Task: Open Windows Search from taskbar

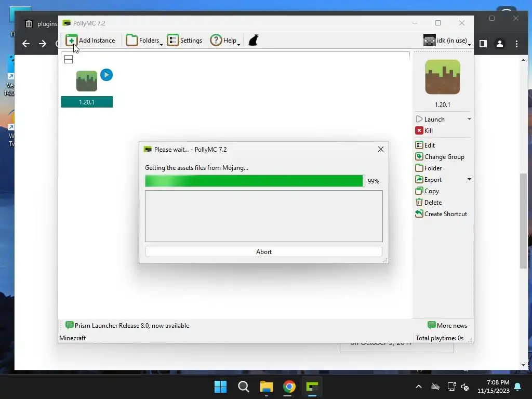Action: click(244, 387)
